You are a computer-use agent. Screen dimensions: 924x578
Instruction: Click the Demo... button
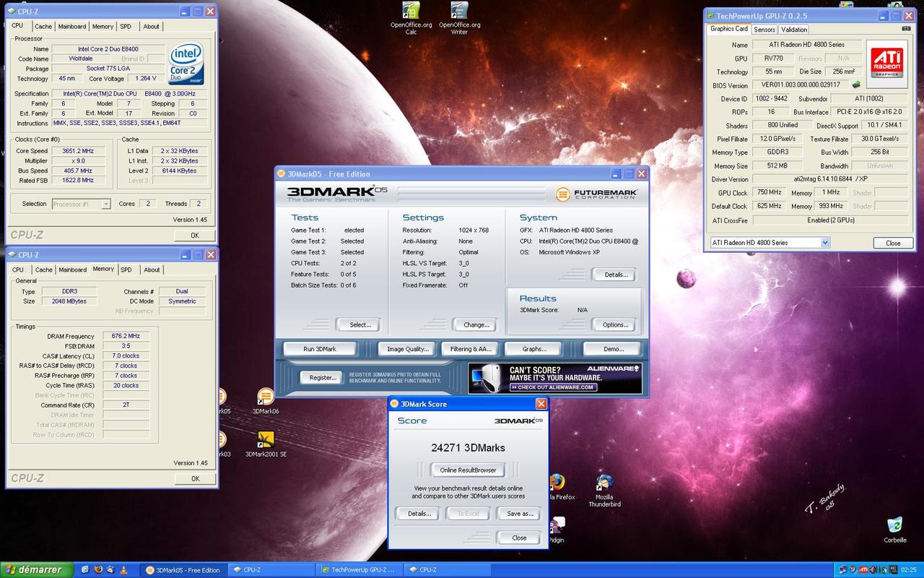pyautogui.click(x=614, y=349)
